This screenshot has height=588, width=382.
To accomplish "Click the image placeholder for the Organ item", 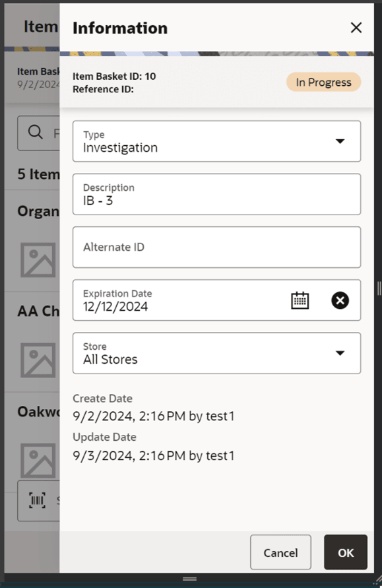I will [38, 260].
